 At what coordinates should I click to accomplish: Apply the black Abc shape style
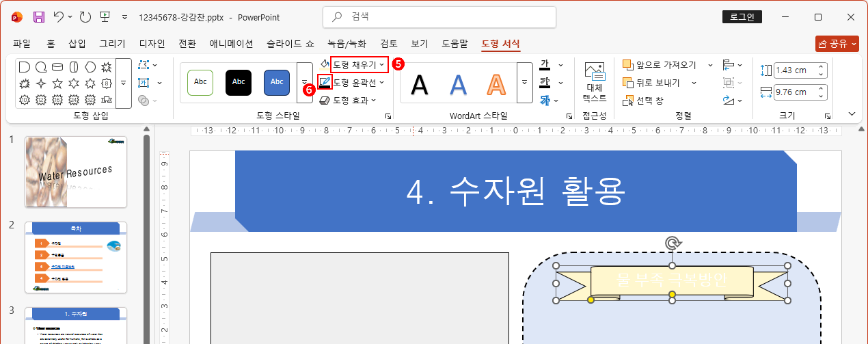click(239, 81)
